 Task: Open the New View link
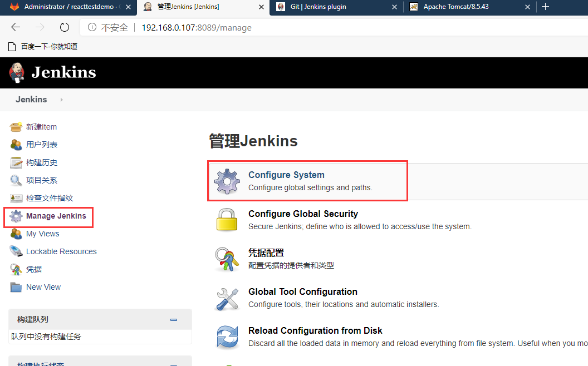(x=43, y=287)
